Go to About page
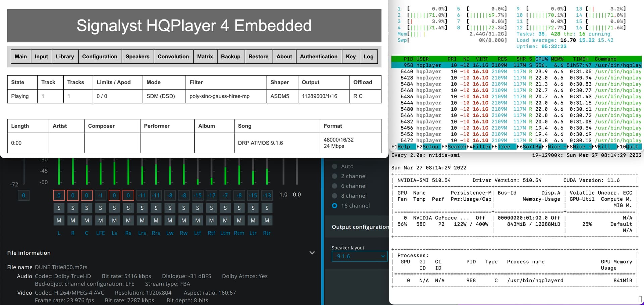Image resolution: width=644 pixels, height=305 pixels. coord(284,57)
